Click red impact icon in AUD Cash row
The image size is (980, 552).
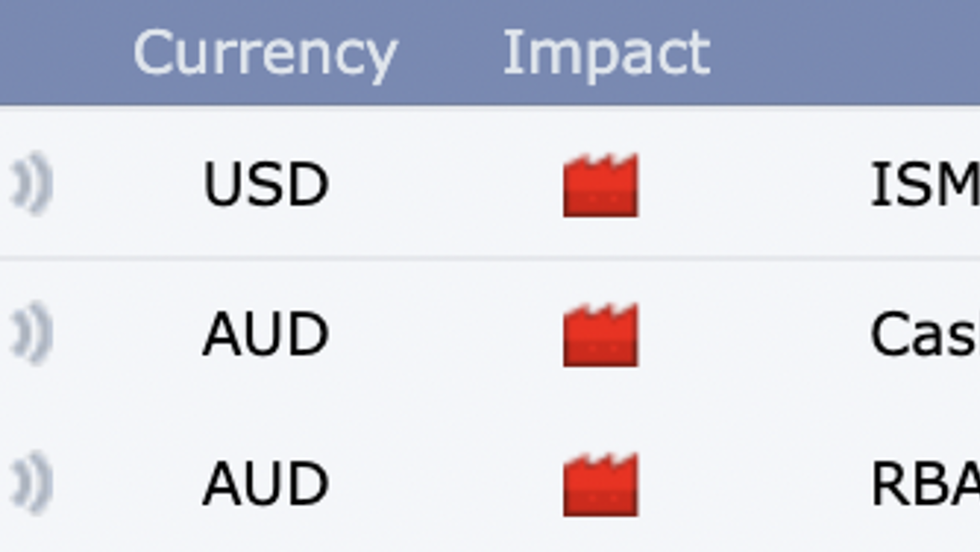(600, 334)
